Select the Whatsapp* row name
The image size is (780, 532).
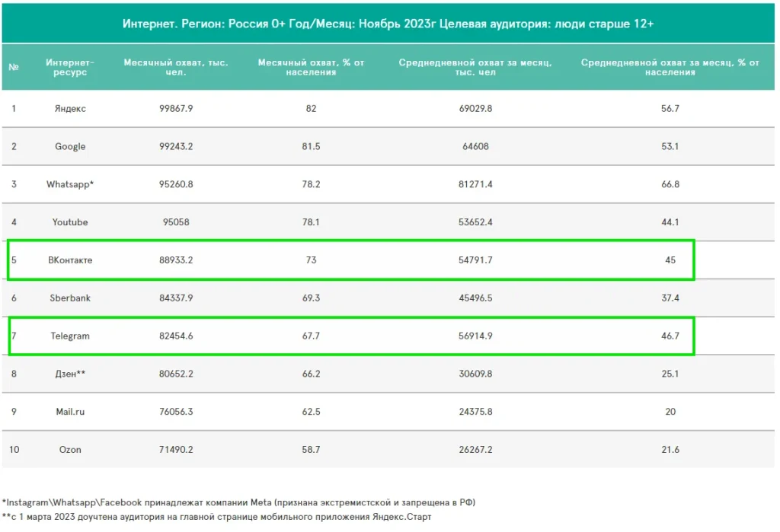(70, 184)
